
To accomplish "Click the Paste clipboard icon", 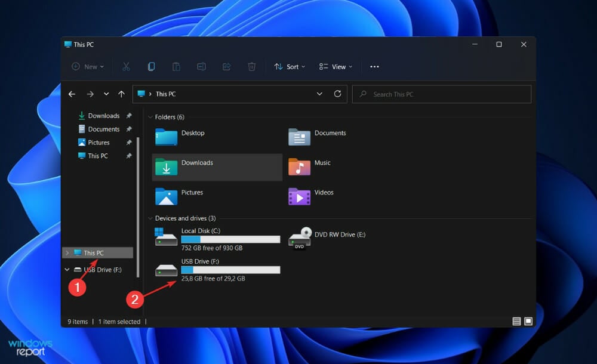I will pyautogui.click(x=176, y=67).
